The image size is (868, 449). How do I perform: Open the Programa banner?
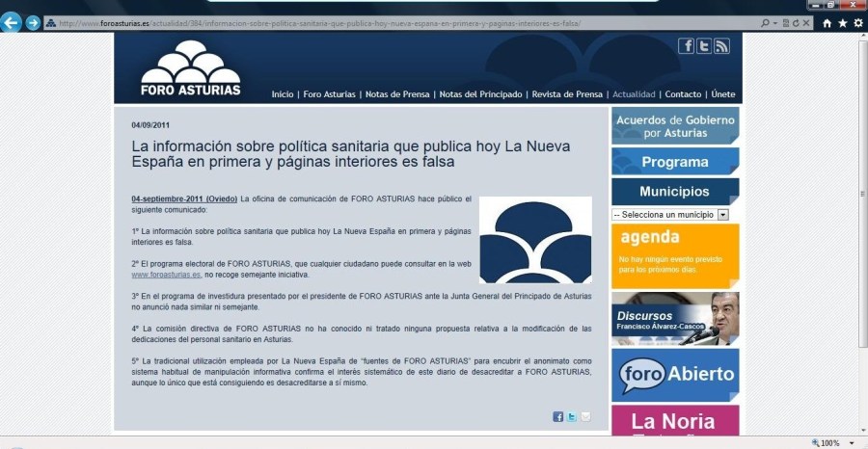675,162
